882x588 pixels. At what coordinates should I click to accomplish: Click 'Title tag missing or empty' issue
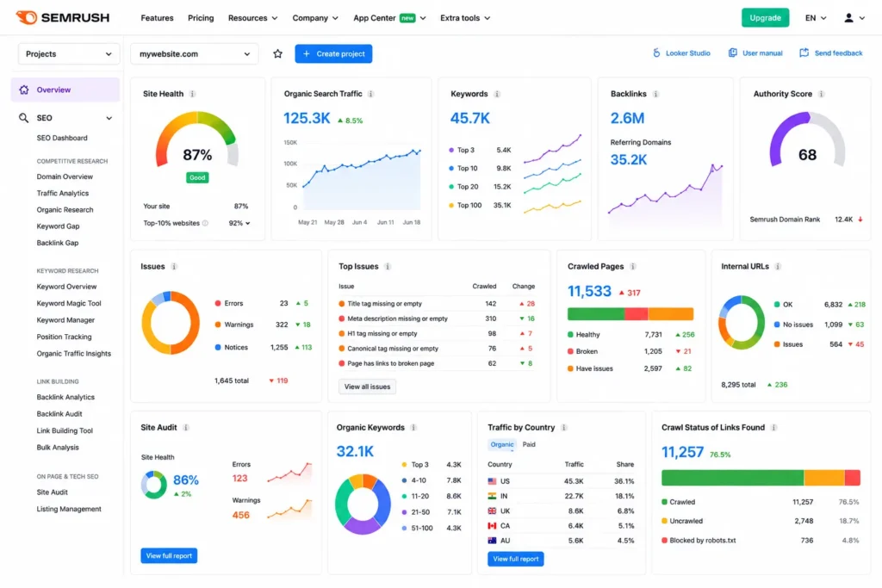[384, 304]
